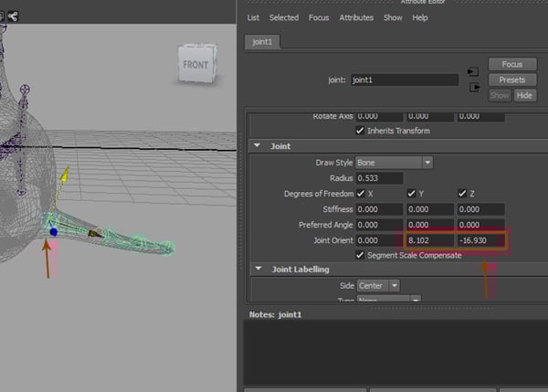Screen dimensions: 548x392
Task: Toggle Segment Scale Compensate checkbox
Action: [360, 255]
